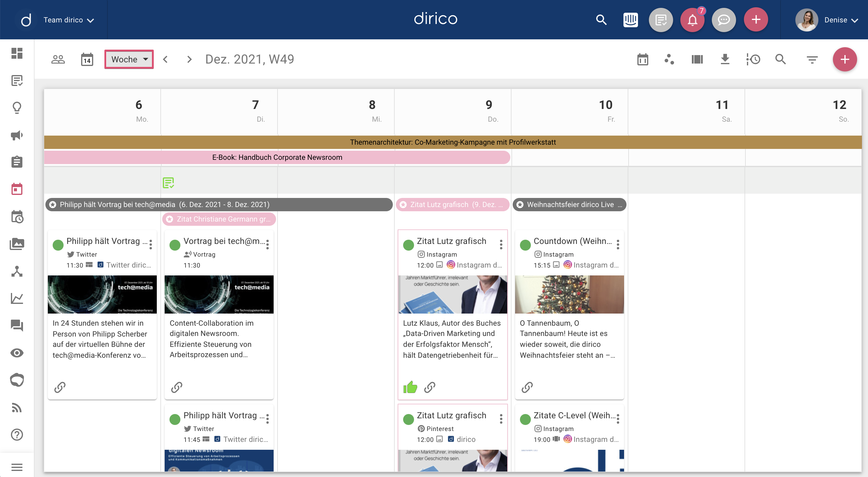868x477 pixels.
Task: Click the three-dots bubble toolbar icon
Action: (x=669, y=59)
